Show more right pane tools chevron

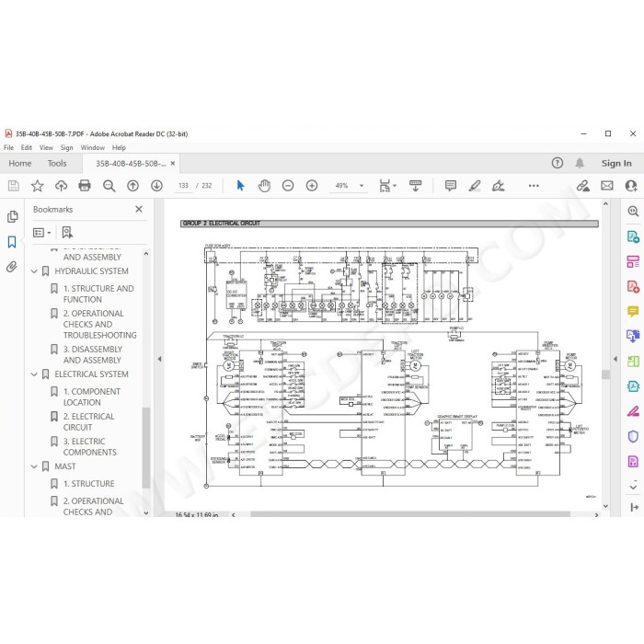pyautogui.click(x=633, y=487)
